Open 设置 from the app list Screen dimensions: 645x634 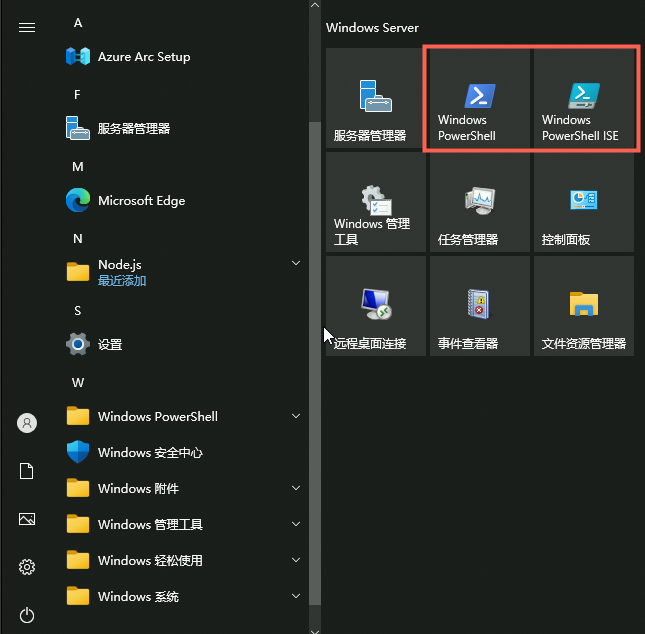coord(183,344)
